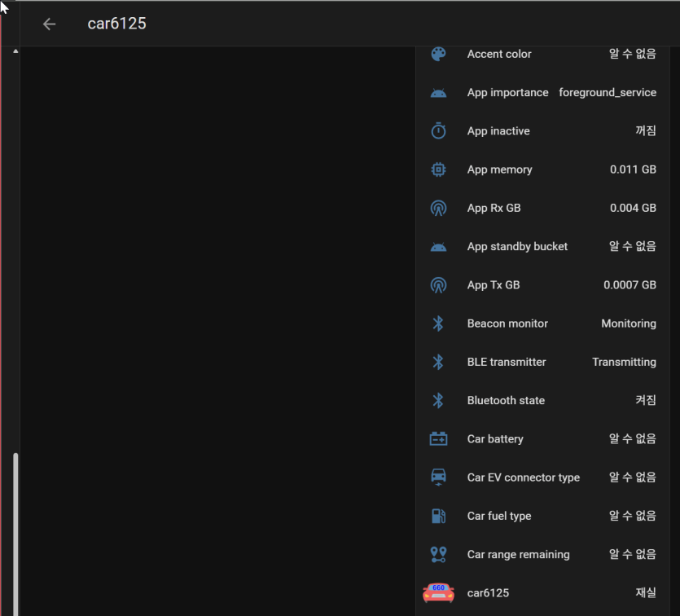
Task: Click the Car range remaining map icon
Action: pos(438,554)
